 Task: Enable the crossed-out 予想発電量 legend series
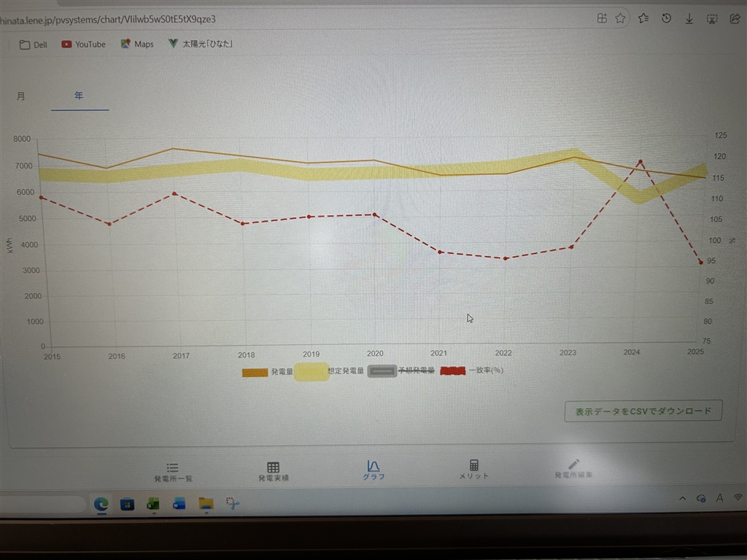pyautogui.click(x=401, y=370)
